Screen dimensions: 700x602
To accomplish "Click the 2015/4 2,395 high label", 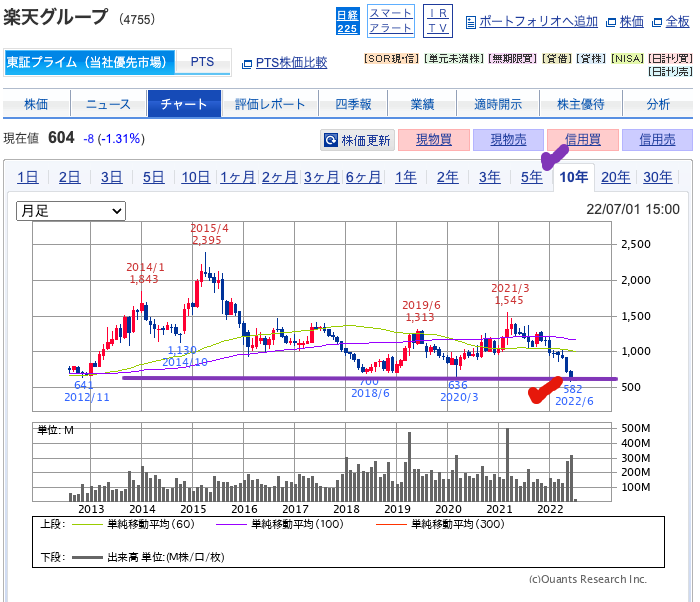I will tap(209, 234).
